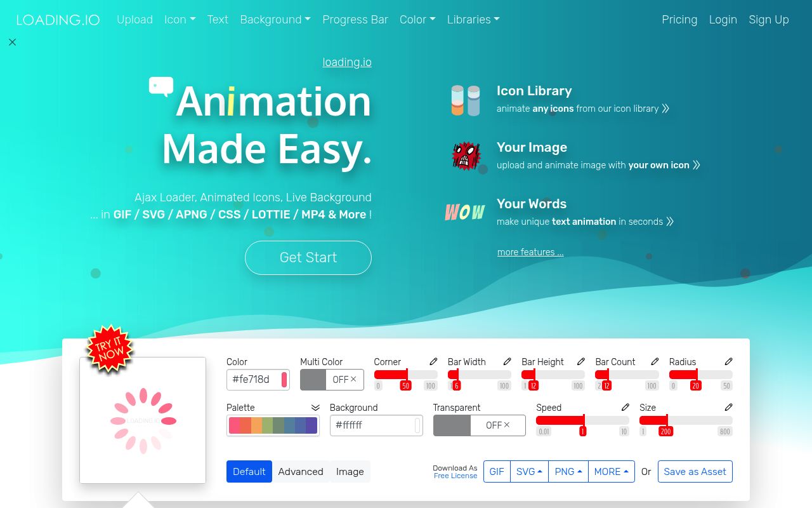This screenshot has height=508, width=812.
Task: Click the Background color input field
Action: click(x=374, y=425)
